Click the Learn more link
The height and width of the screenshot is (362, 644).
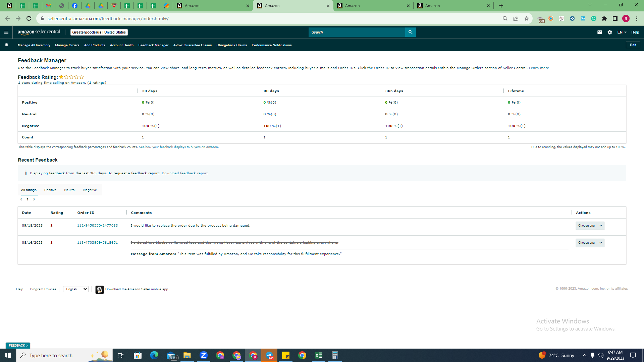pos(539,68)
